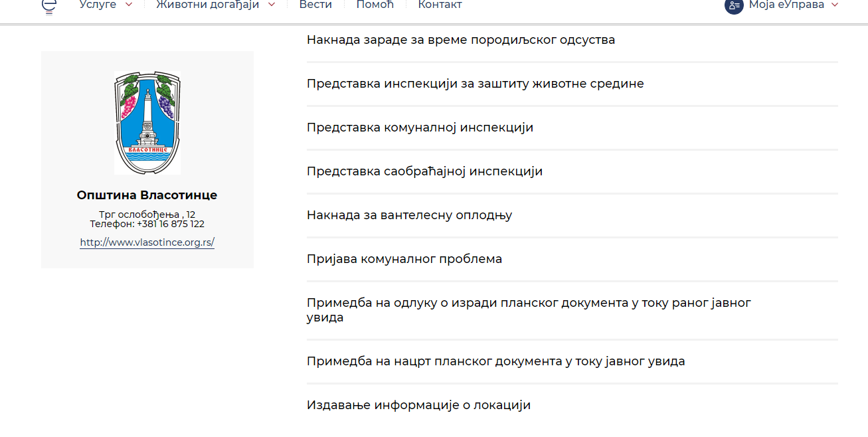
Task: Open the Моја еУправа dropdown chevron
Action: [835, 5]
